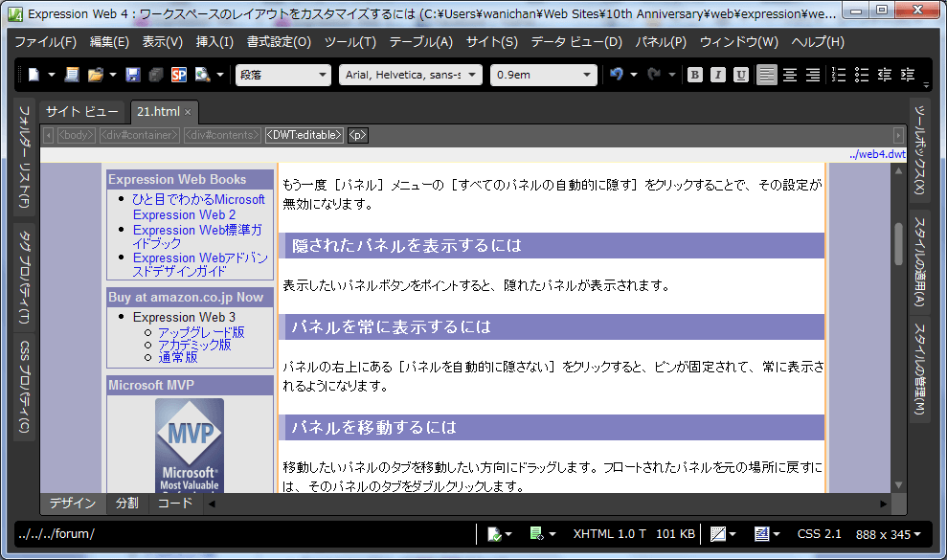Click the vertical scrollbar down arrow
The width and height of the screenshot is (947, 560).
point(899,485)
